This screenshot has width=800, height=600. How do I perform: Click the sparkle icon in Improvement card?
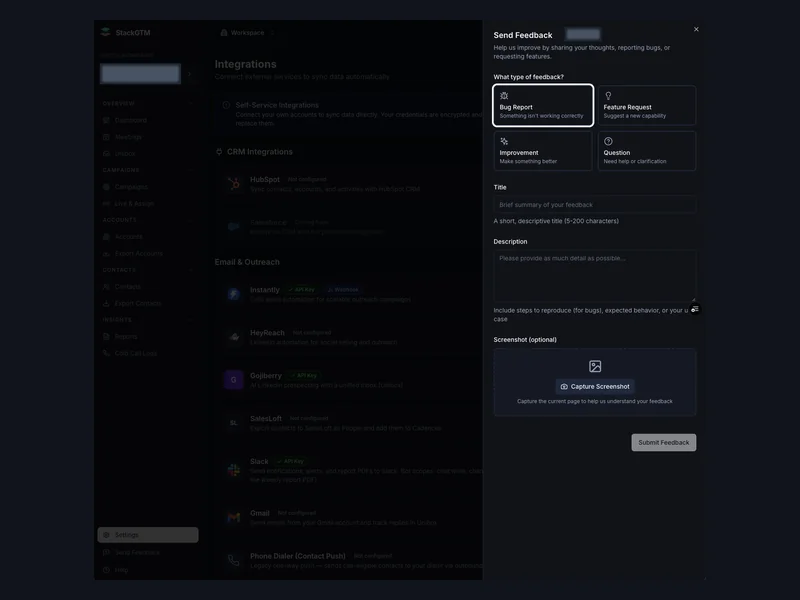504,141
